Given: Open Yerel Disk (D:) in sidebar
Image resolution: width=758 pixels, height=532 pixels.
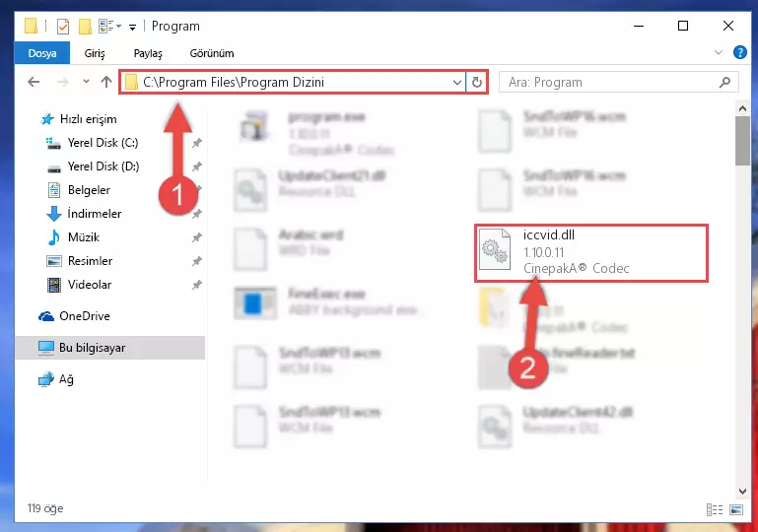Looking at the screenshot, I should (x=103, y=166).
